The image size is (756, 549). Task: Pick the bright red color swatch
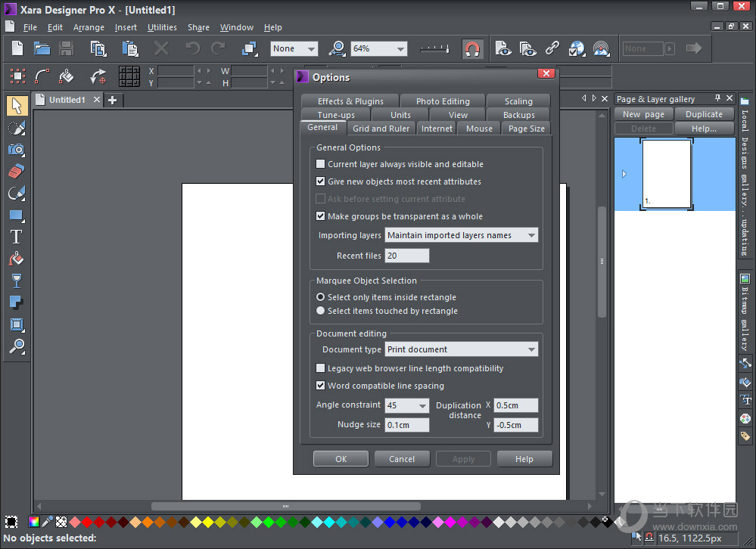pos(87,522)
